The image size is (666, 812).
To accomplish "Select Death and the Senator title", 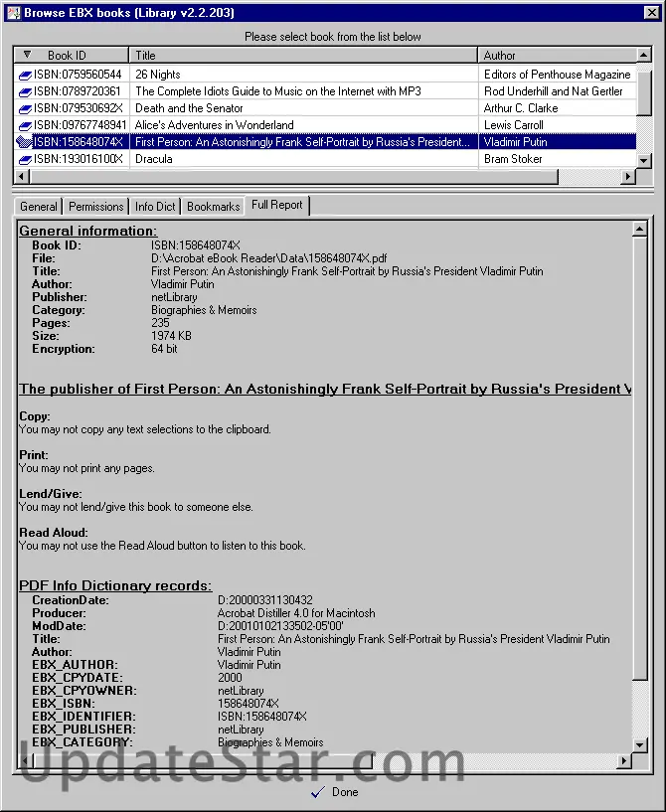I will tap(189, 108).
